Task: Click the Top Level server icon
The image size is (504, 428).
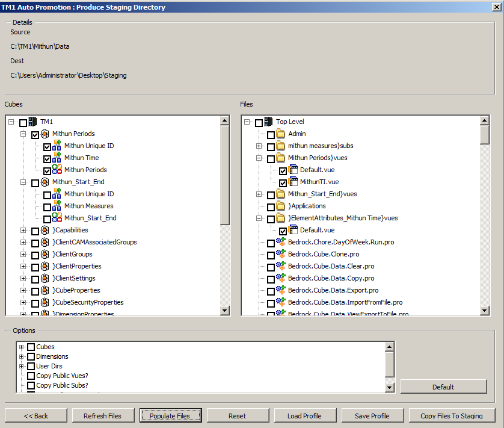Action: 268,122
